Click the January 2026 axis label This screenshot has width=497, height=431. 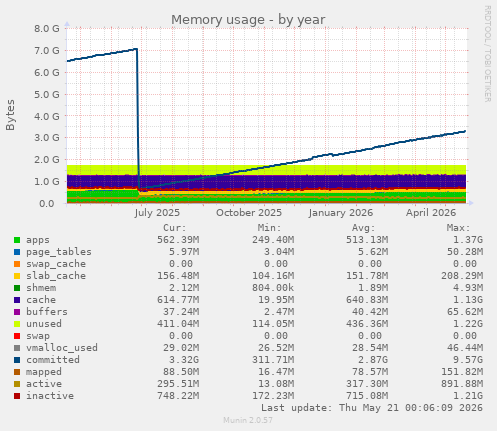point(340,213)
